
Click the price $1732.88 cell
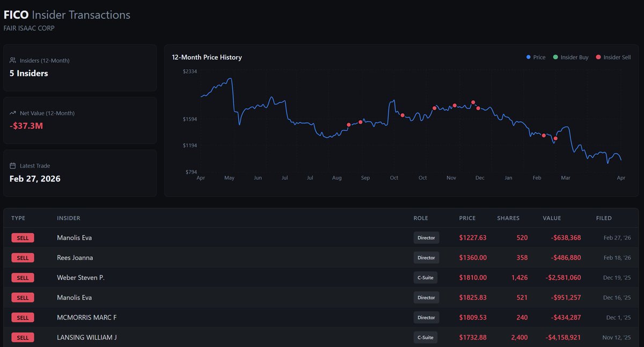tap(473, 337)
